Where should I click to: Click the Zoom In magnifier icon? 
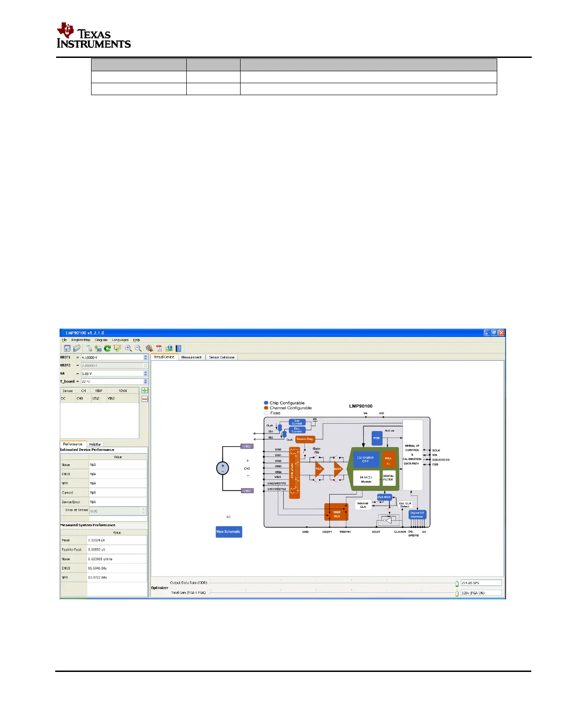click(x=128, y=348)
